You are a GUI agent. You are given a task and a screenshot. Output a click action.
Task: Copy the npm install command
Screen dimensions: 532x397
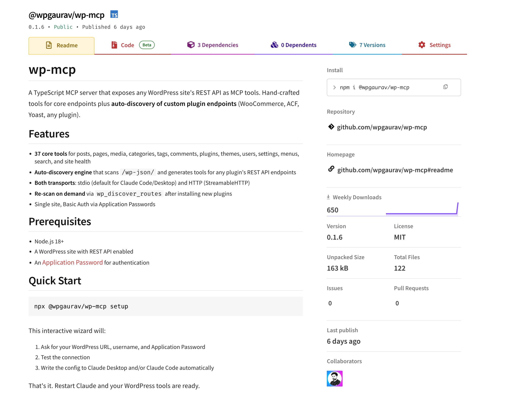(x=446, y=87)
